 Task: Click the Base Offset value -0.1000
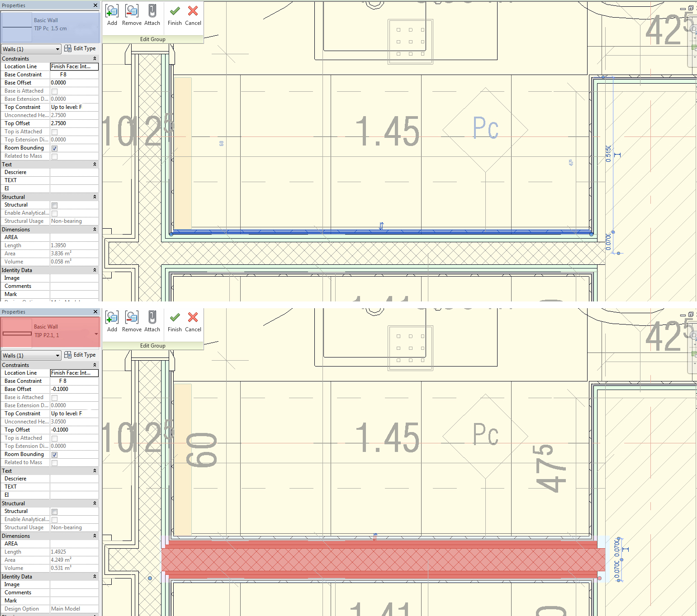click(x=74, y=389)
